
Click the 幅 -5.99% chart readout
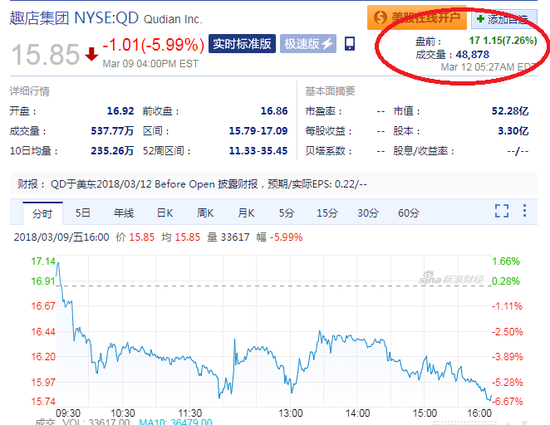coord(279,237)
